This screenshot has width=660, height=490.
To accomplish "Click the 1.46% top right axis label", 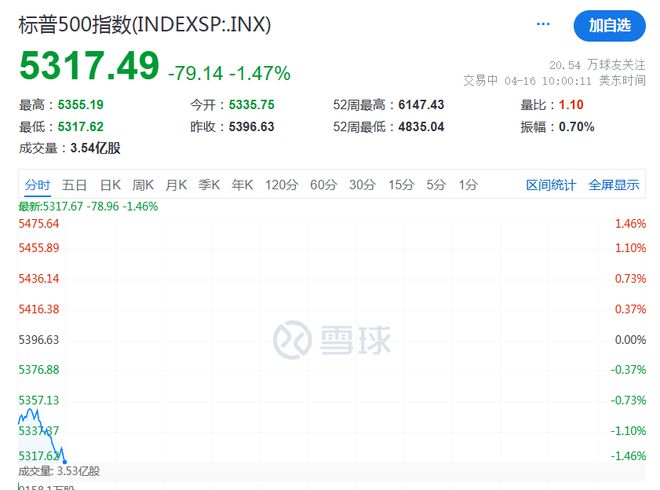I will tap(630, 224).
